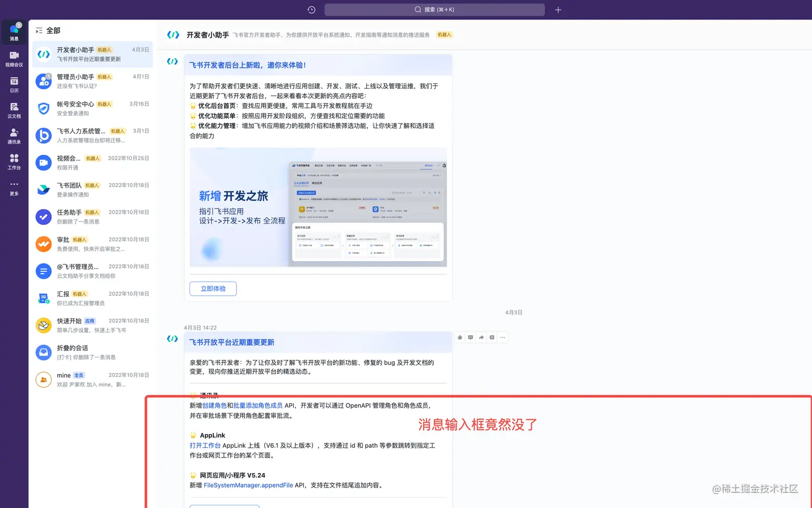Click the 4月3日 14:22 timestamp
This screenshot has width=812, height=508.
[x=200, y=327]
